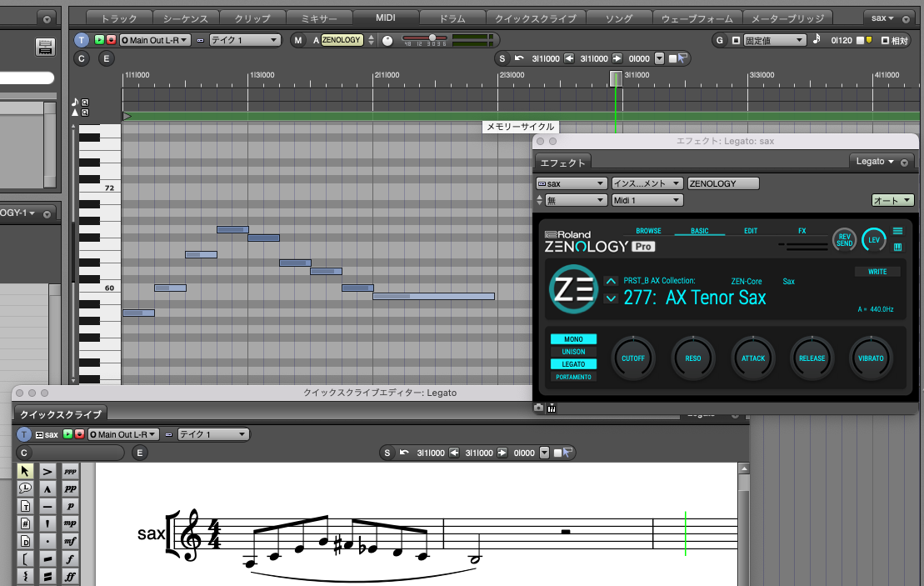Open the sax dropdown in Effect window
Image resolution: width=924 pixels, height=586 pixels.
coord(571,183)
